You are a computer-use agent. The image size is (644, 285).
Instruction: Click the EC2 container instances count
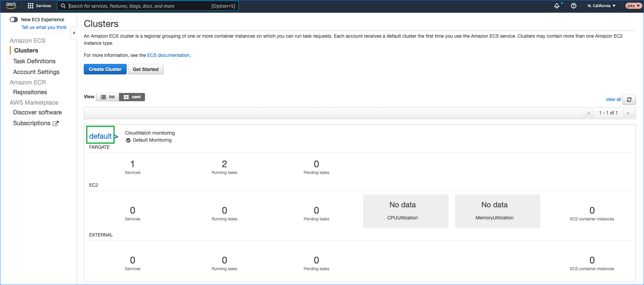(592, 210)
